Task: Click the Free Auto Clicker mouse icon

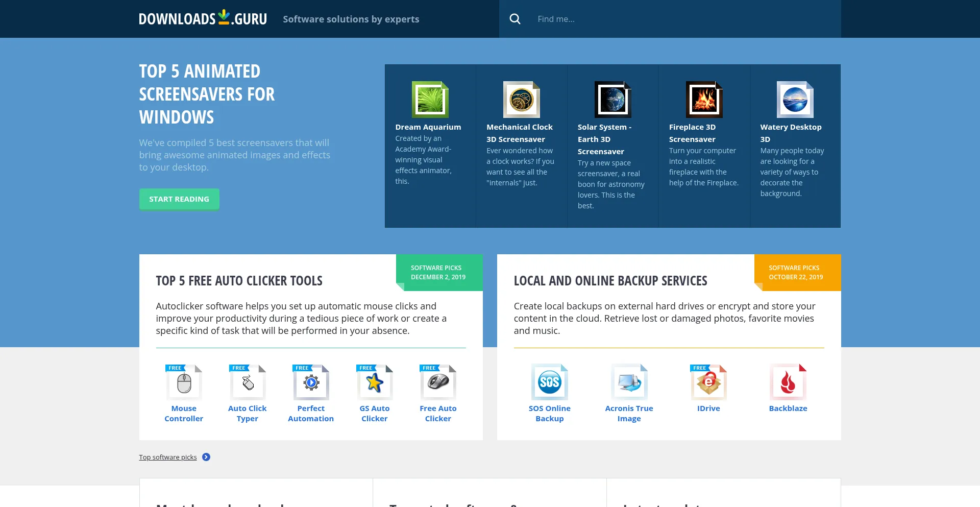Action: (x=438, y=382)
